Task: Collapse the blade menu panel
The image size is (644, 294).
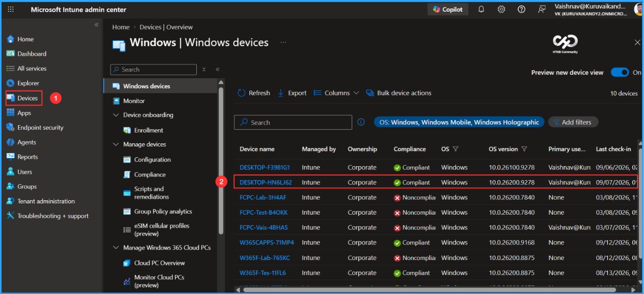Action: pos(217,70)
